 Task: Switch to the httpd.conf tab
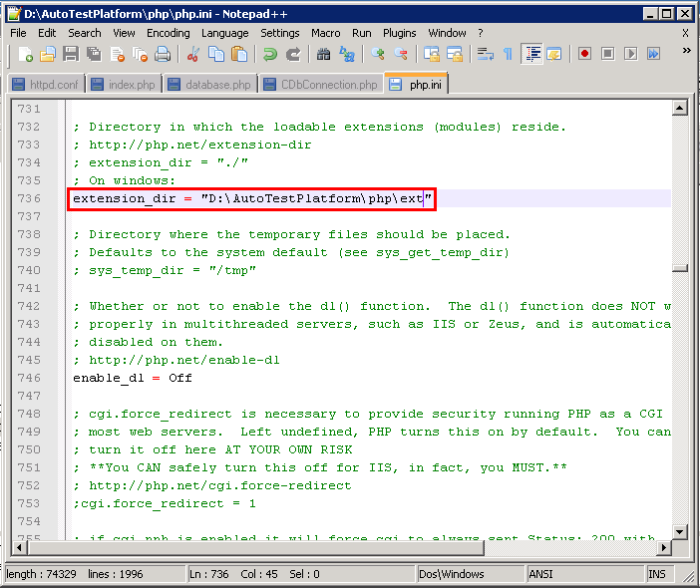46,85
